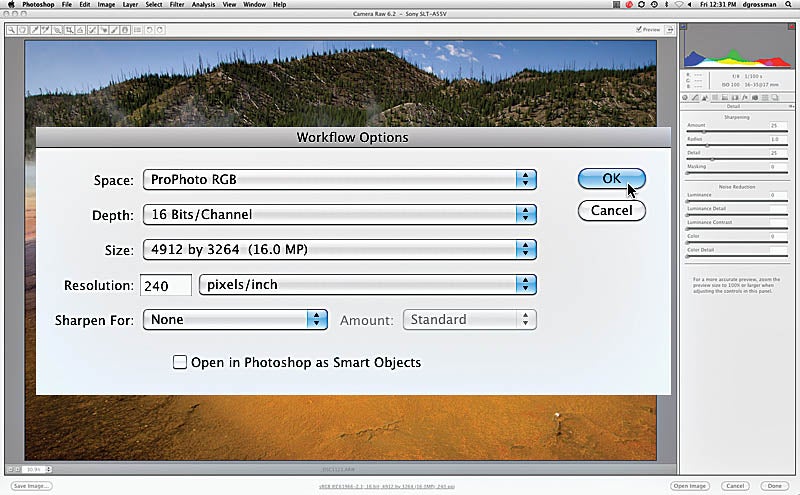Viewport: 800px width, 495px height.
Task: Click Cancel in Workflow Options dialog
Action: (x=612, y=211)
